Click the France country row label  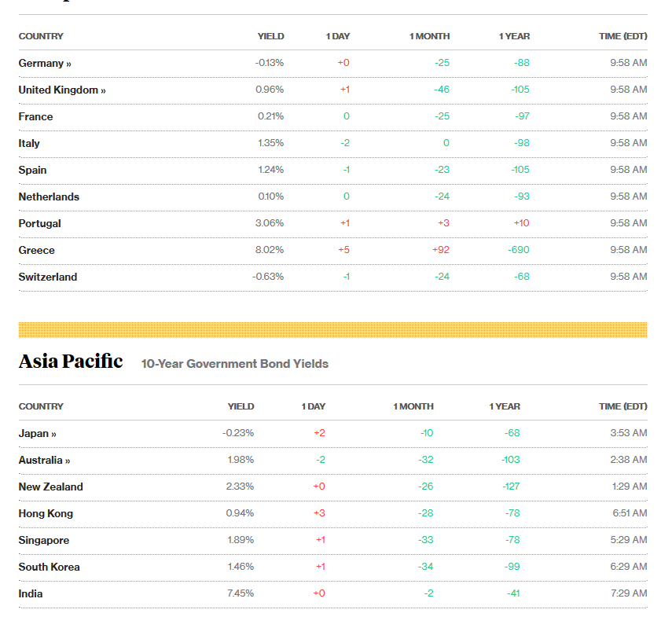[35, 116]
